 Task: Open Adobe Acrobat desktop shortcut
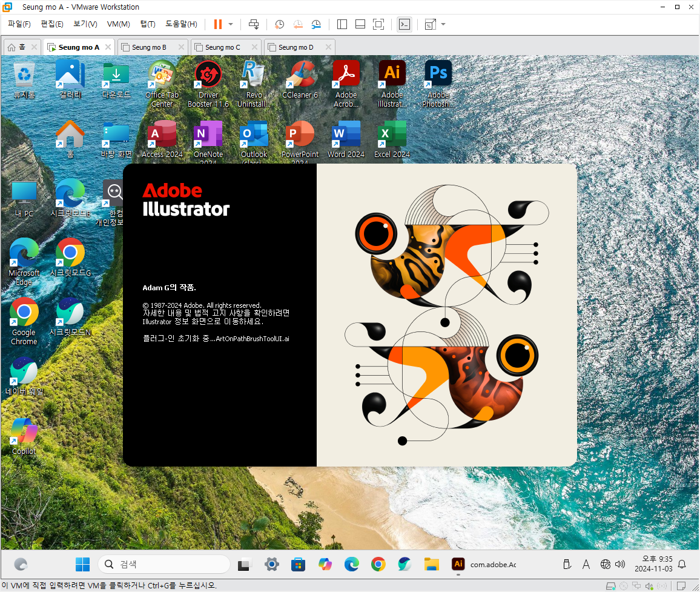tap(346, 84)
